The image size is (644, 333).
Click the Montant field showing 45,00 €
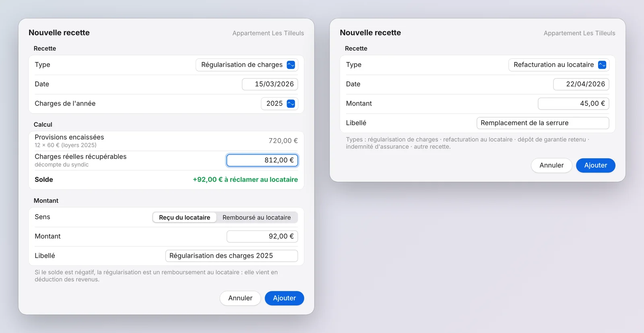point(574,103)
